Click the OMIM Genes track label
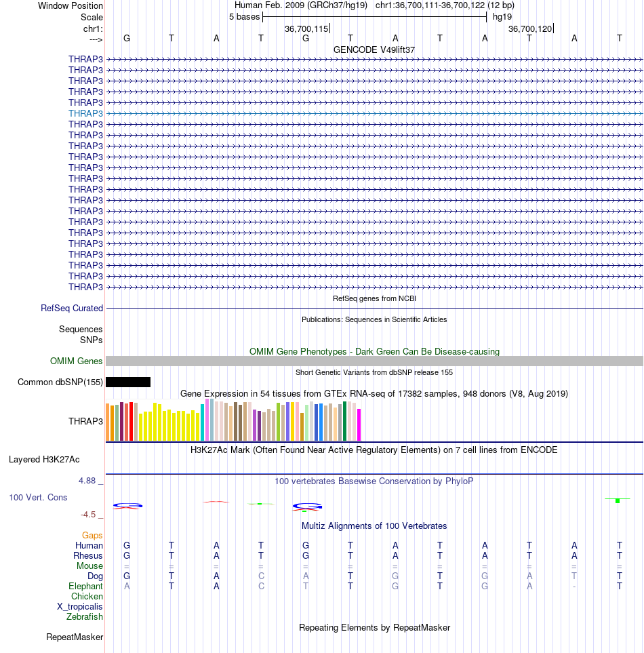This screenshot has height=653, width=644. pyautogui.click(x=76, y=361)
